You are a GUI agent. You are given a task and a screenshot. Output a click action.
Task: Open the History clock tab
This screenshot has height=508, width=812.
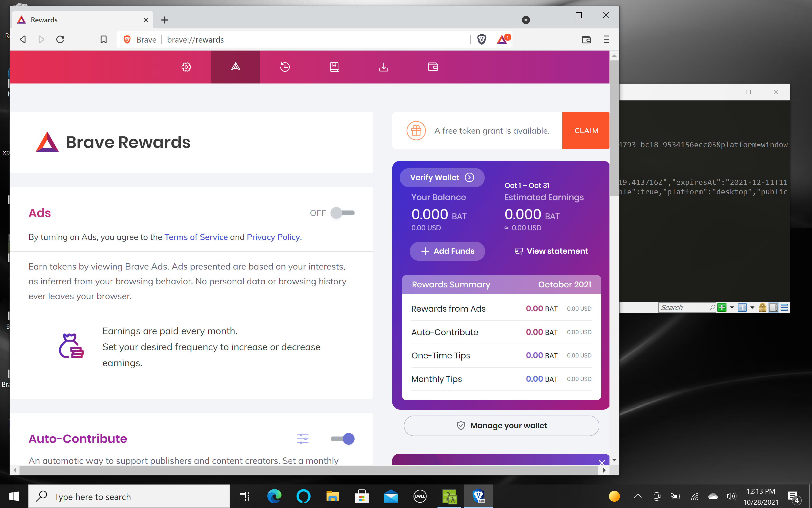coord(285,67)
